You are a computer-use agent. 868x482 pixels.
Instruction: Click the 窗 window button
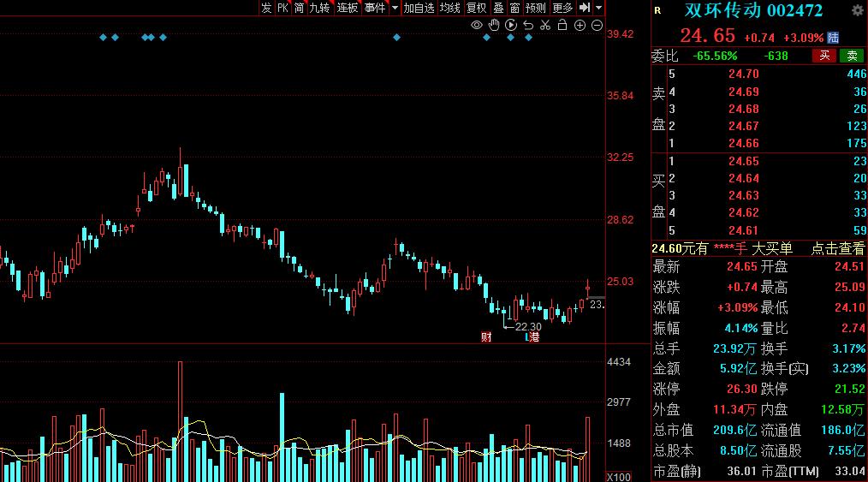(x=514, y=8)
